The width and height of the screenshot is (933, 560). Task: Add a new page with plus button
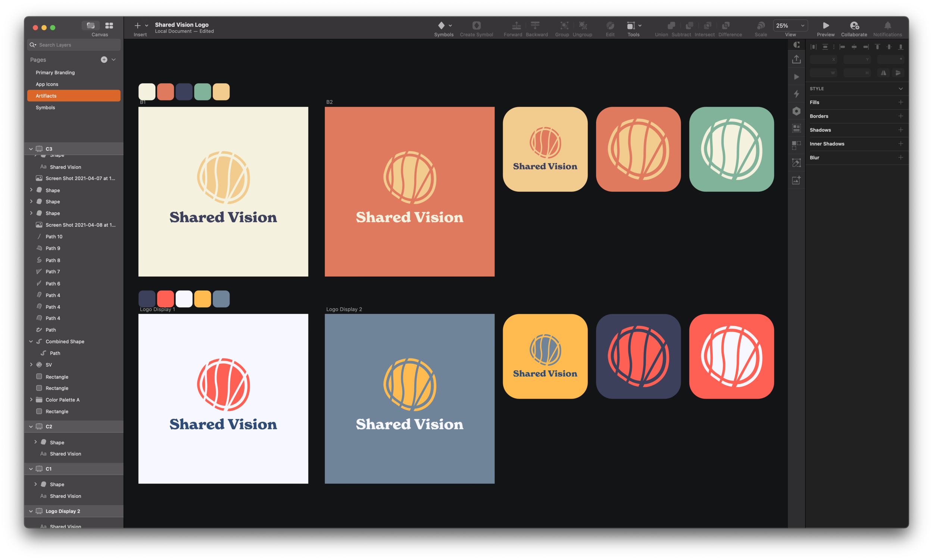tap(104, 60)
